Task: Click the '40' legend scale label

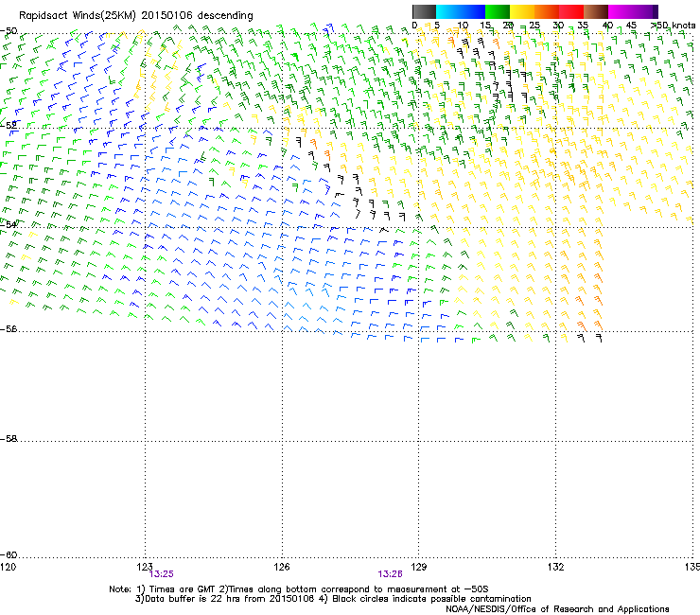Action: coord(607,26)
